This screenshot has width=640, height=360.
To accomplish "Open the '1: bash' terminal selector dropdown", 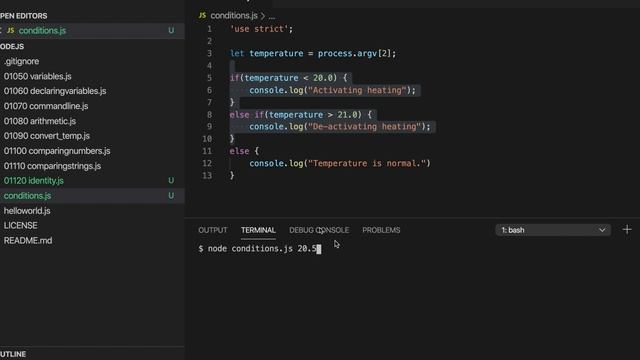I will [x=553, y=230].
